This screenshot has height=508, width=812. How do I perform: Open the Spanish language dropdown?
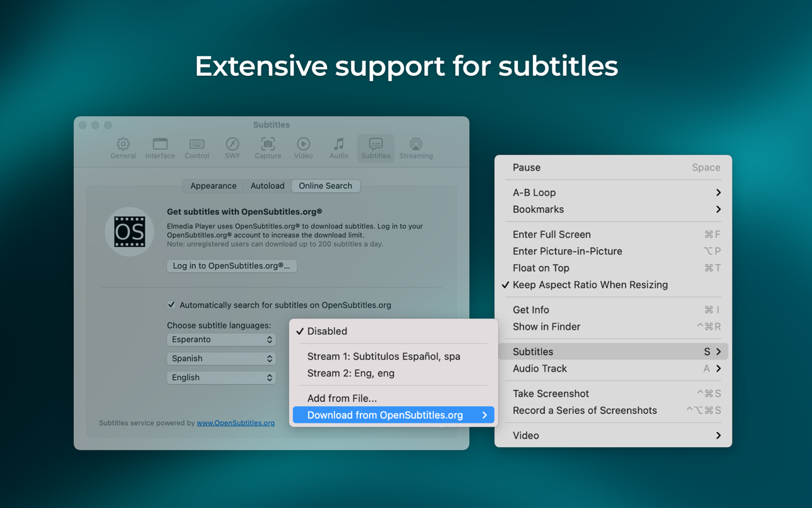[221, 358]
